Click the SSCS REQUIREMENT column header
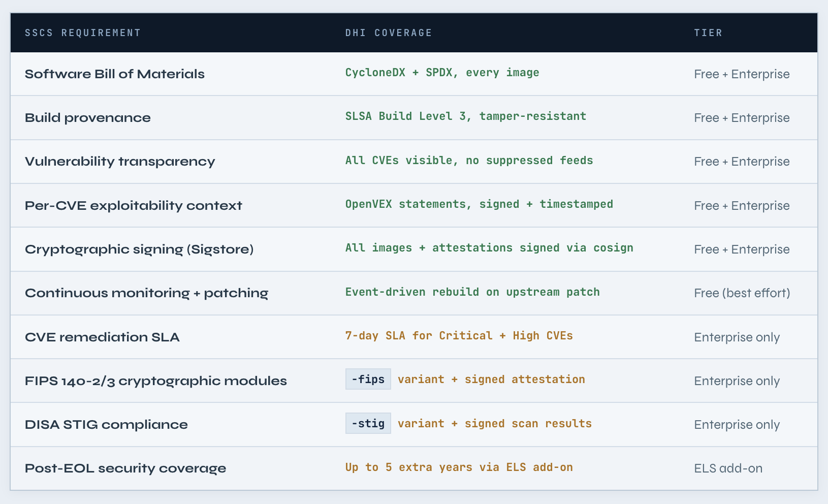 tap(83, 33)
